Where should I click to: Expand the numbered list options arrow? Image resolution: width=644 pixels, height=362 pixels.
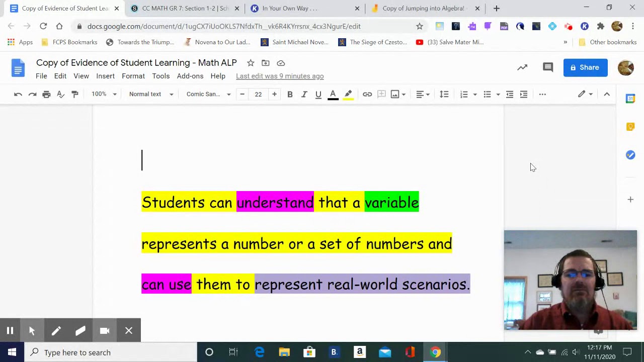pyautogui.click(x=474, y=94)
